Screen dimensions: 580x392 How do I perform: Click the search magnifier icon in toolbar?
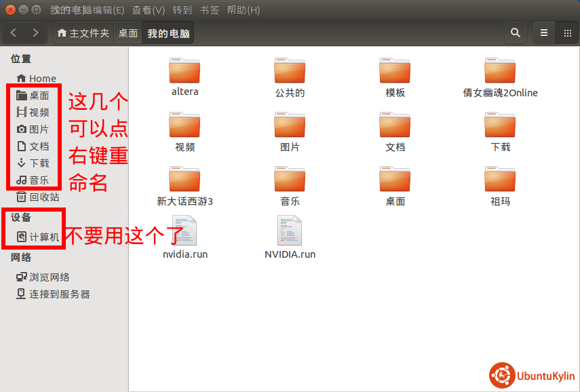(516, 33)
